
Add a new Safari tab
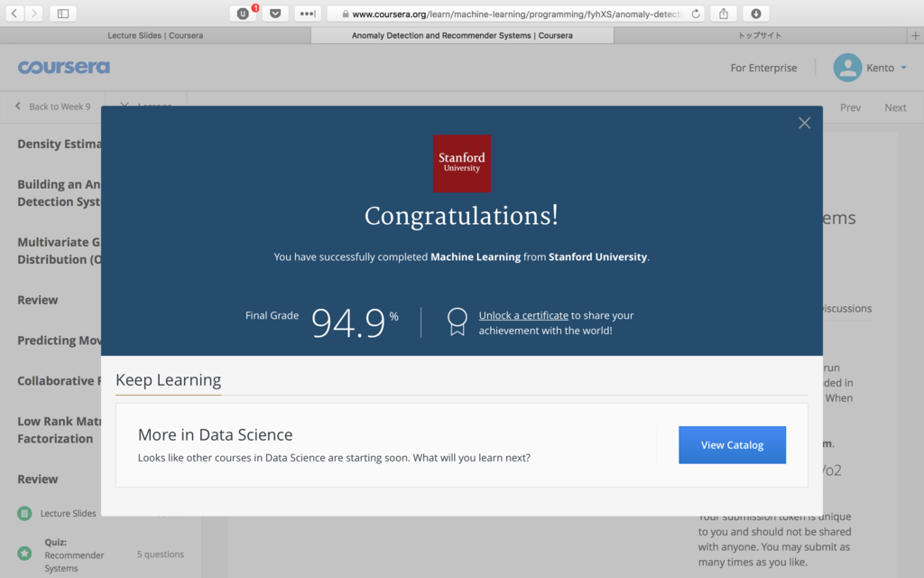coord(915,35)
